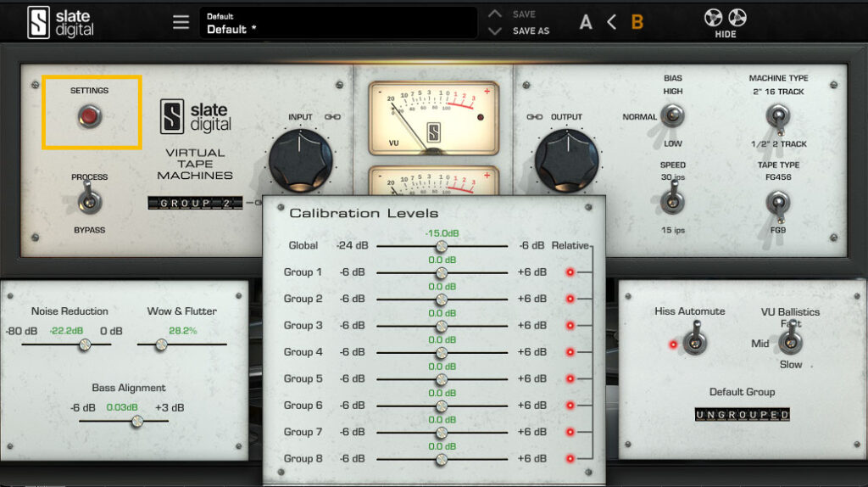Viewport: 868px width, 487px height.
Task: Click the Wow & Flutter slider handle
Action: pos(161,344)
